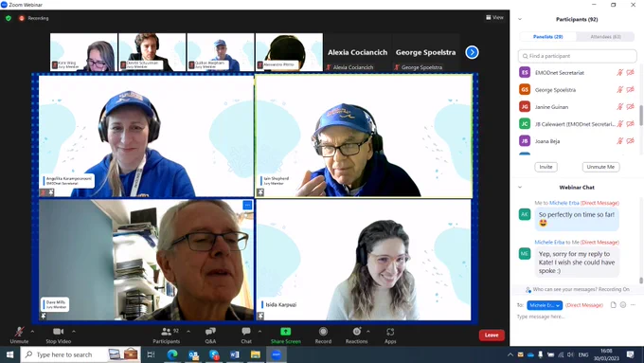Select the Alexia Cociancich tile

pos(357,52)
